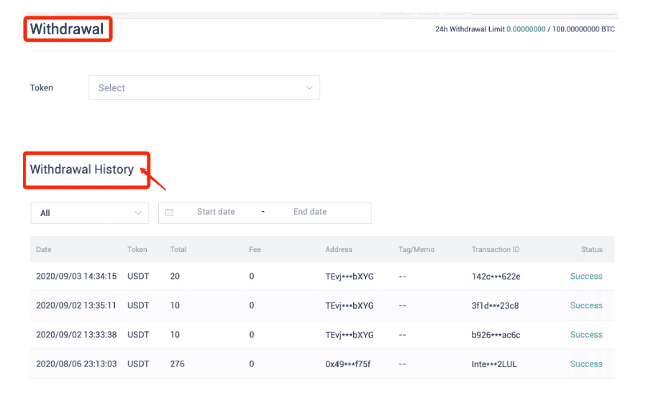This screenshot has height=414, width=651.
Task: Click the Withdrawal page heading
Action: [67, 29]
